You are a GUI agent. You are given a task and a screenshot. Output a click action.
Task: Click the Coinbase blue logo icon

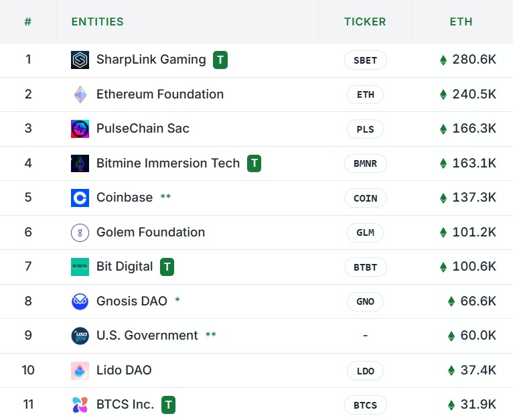coord(80,198)
